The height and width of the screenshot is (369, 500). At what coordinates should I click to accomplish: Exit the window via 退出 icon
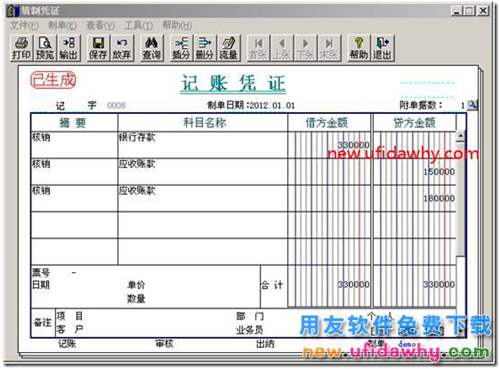(382, 48)
